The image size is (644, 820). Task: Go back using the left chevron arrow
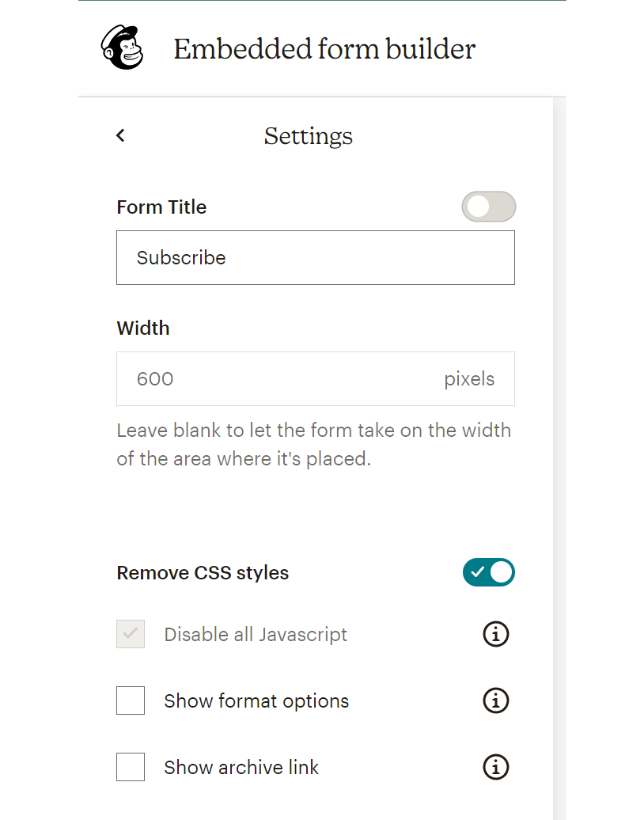120,135
